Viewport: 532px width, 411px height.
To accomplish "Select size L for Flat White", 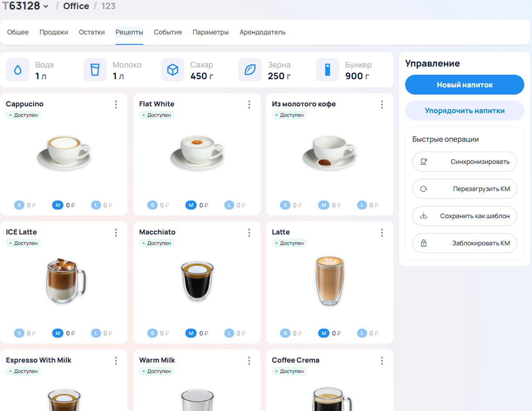I will tap(229, 205).
